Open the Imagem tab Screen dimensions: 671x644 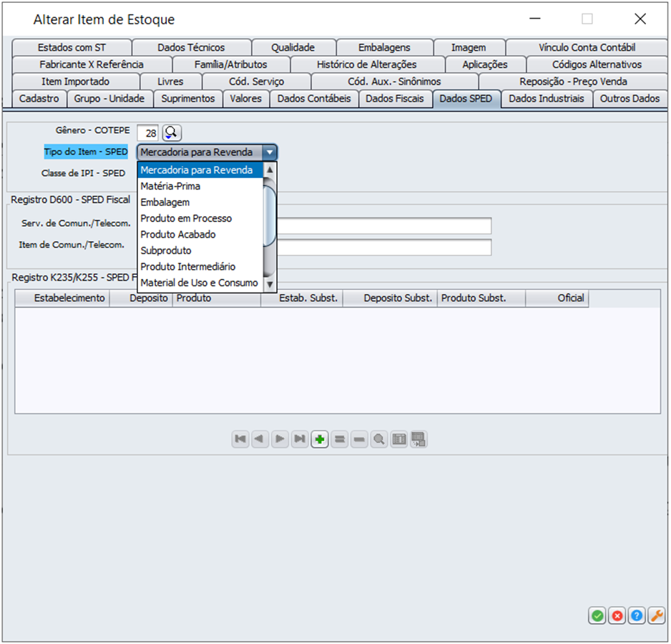pos(469,47)
